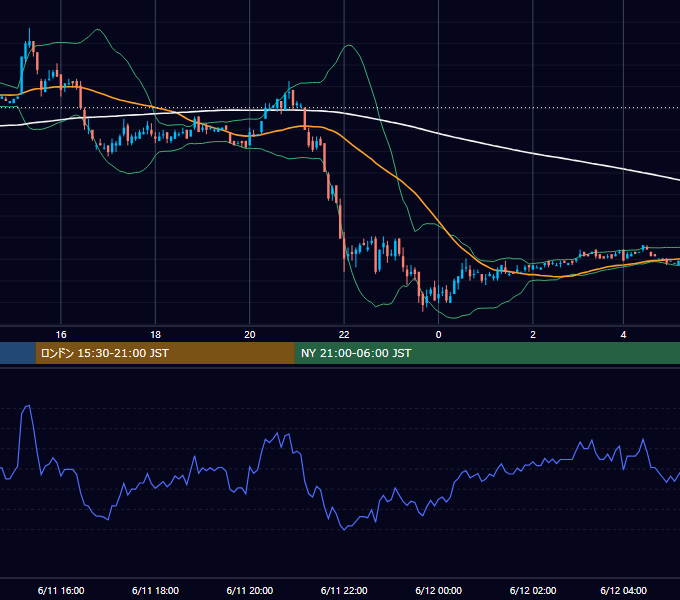Click the 22 hour label on price chart axis
Screen dimensions: 680x600
click(344, 335)
